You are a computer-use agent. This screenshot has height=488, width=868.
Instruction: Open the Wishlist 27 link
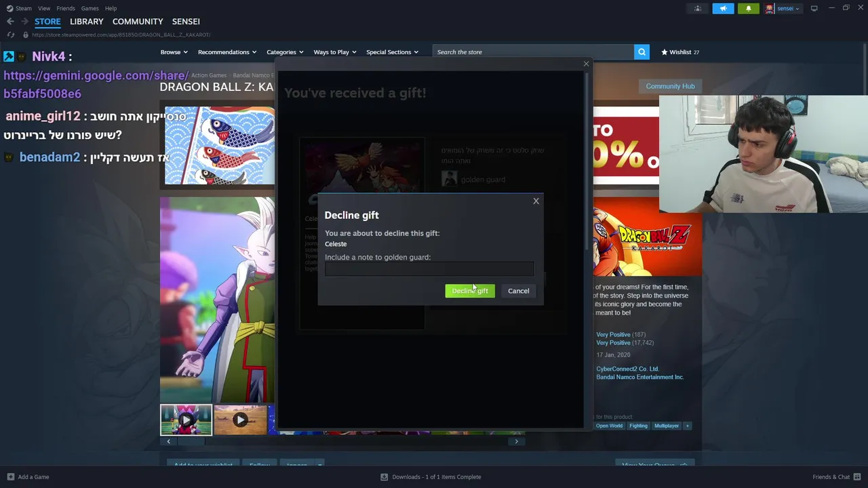[680, 52]
